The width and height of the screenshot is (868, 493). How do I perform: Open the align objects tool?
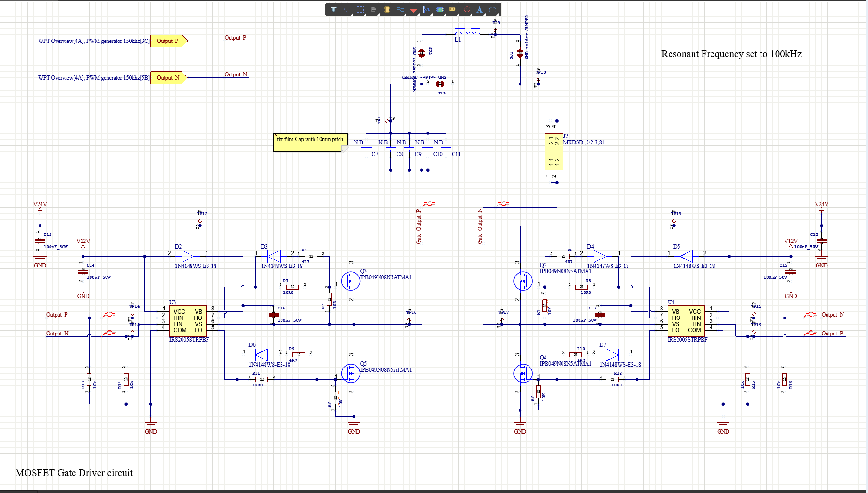point(373,9)
